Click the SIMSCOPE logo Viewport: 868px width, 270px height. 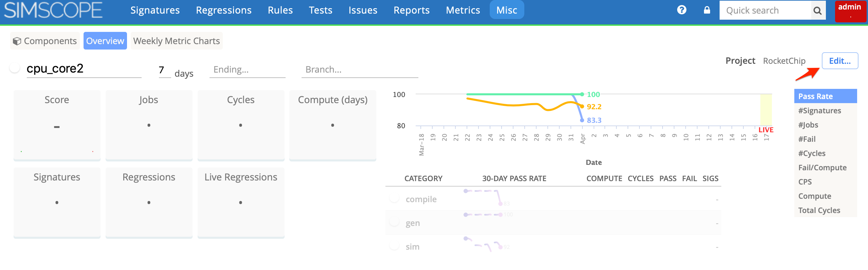(x=53, y=10)
